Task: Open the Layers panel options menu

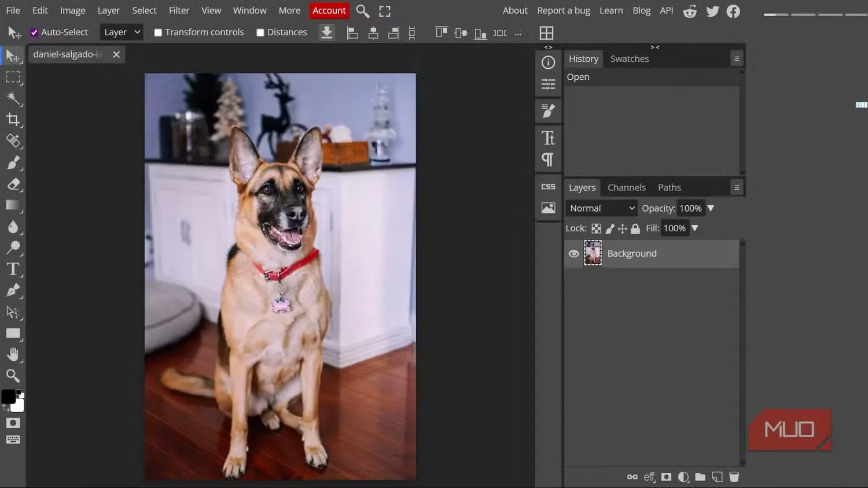Action: pos(737,187)
